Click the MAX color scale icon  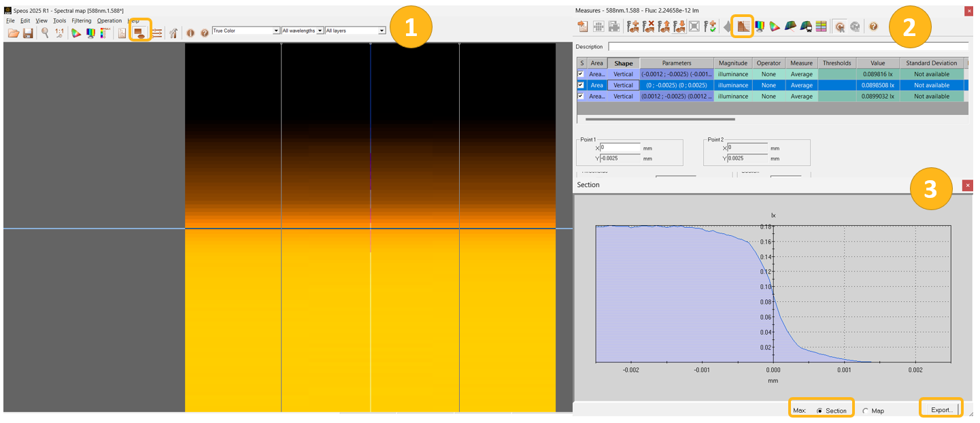(105, 33)
